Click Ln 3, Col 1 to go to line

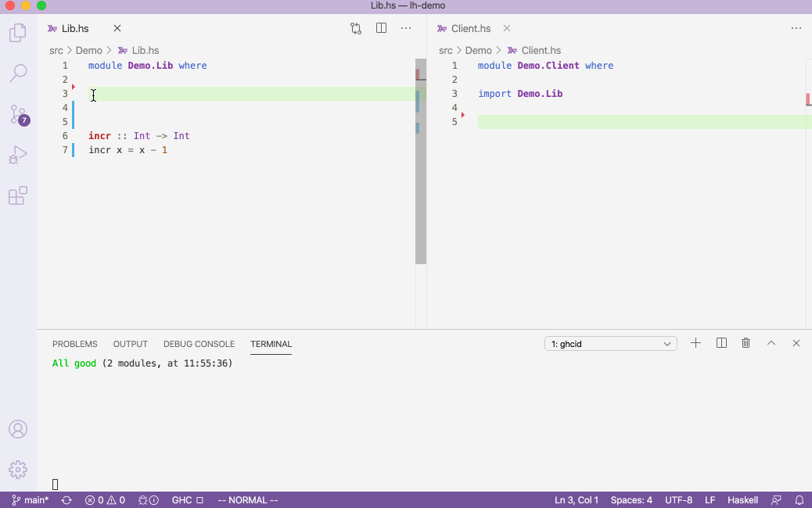577,500
